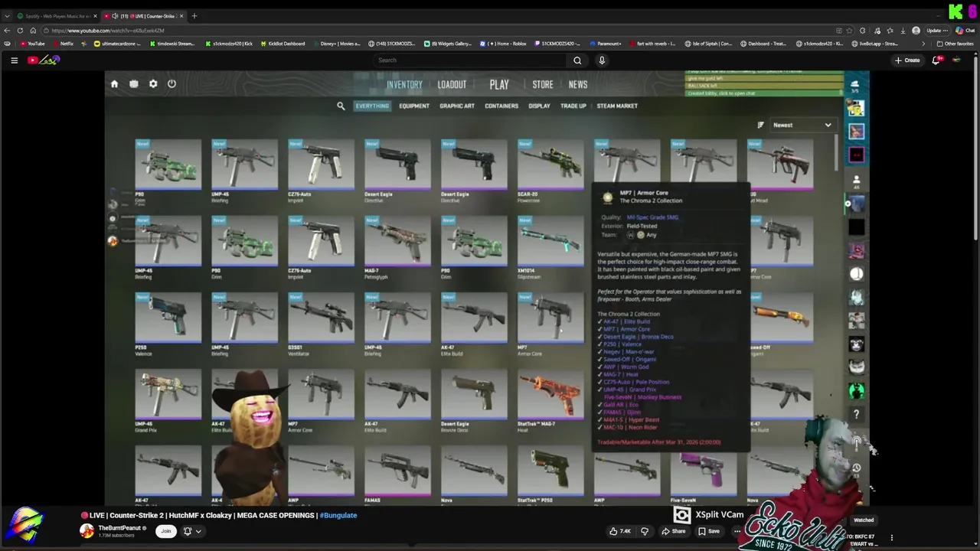Like the video (7.4K)
The width and height of the screenshot is (980, 551).
click(620, 531)
